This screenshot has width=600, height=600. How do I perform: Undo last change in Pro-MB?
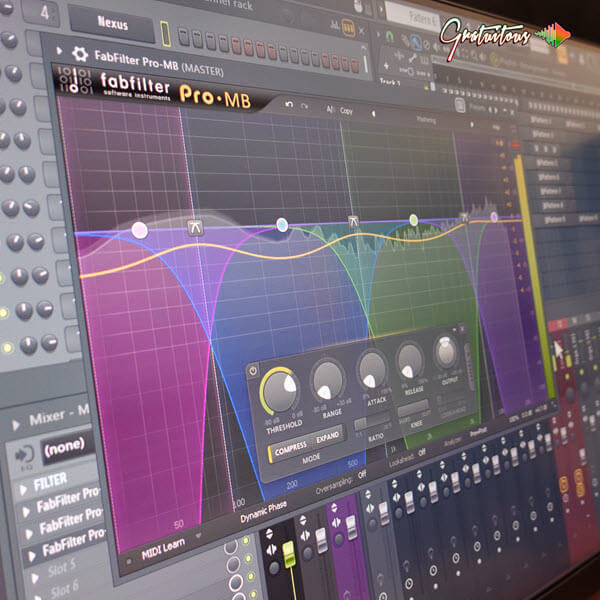coord(289,104)
